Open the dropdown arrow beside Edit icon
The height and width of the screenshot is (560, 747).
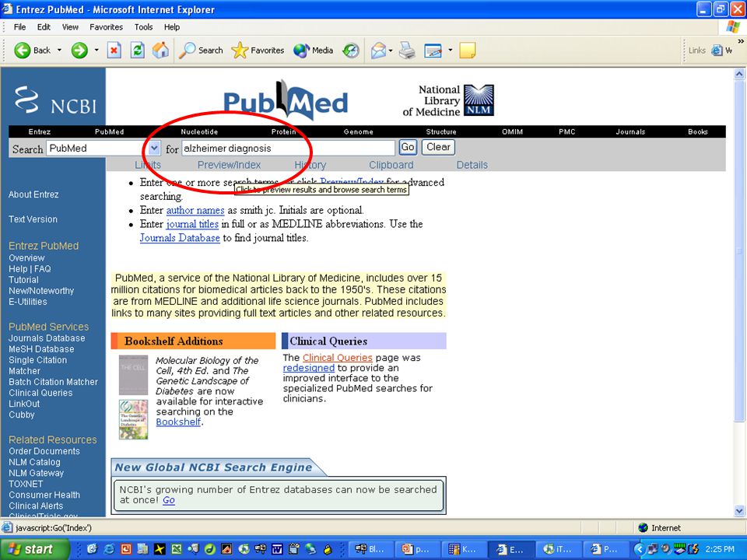(450, 50)
